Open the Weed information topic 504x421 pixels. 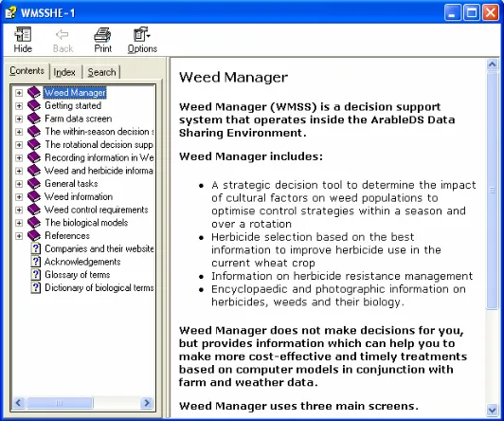coord(79,196)
